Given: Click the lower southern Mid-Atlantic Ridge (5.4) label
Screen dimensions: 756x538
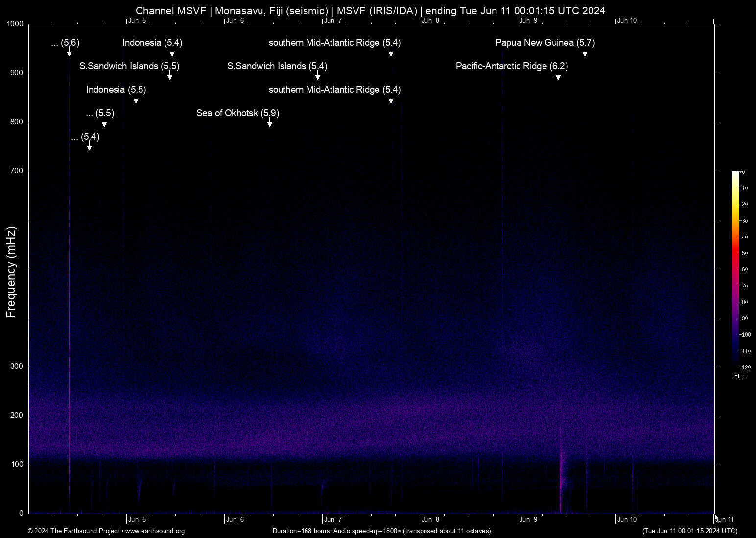Looking at the screenshot, I should (x=334, y=90).
